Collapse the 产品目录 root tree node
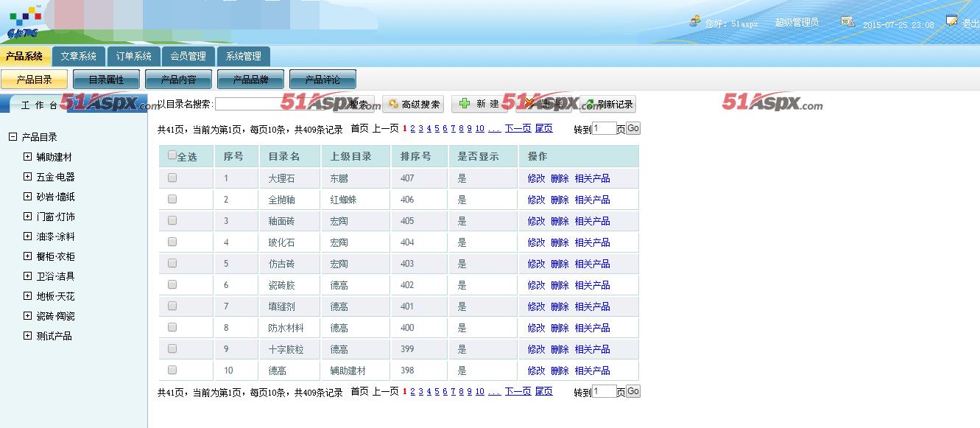This screenshot has width=980, height=428. pos(13,137)
